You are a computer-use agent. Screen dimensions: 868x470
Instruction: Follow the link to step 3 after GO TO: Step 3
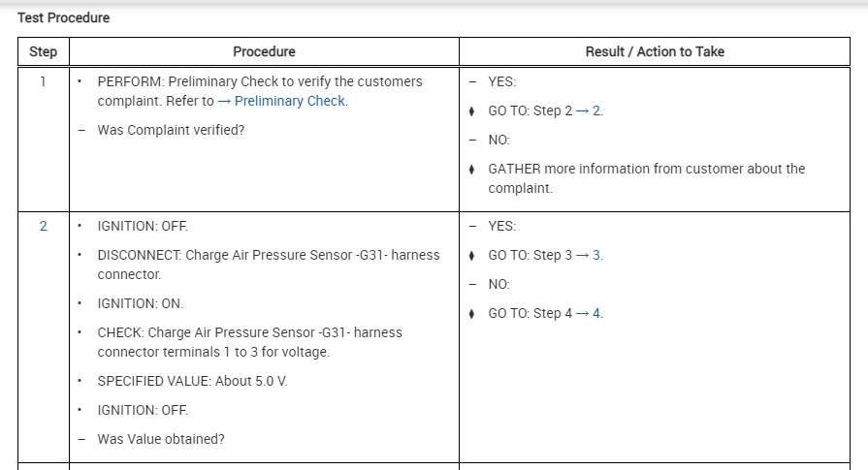click(x=596, y=255)
